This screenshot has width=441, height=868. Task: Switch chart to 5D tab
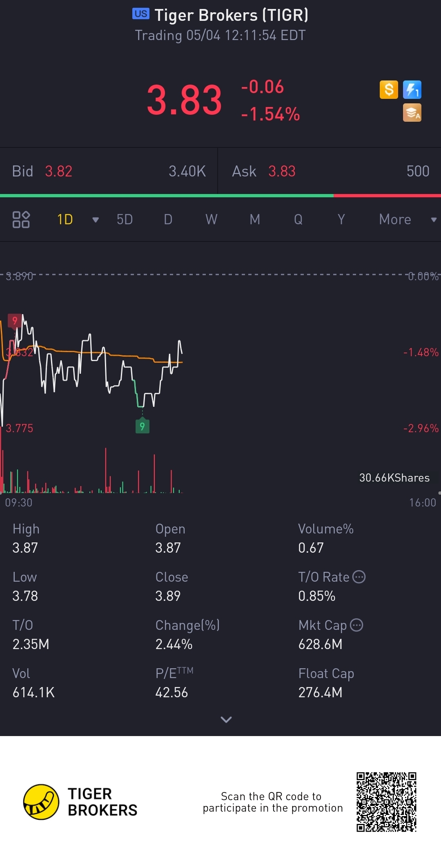[125, 219]
